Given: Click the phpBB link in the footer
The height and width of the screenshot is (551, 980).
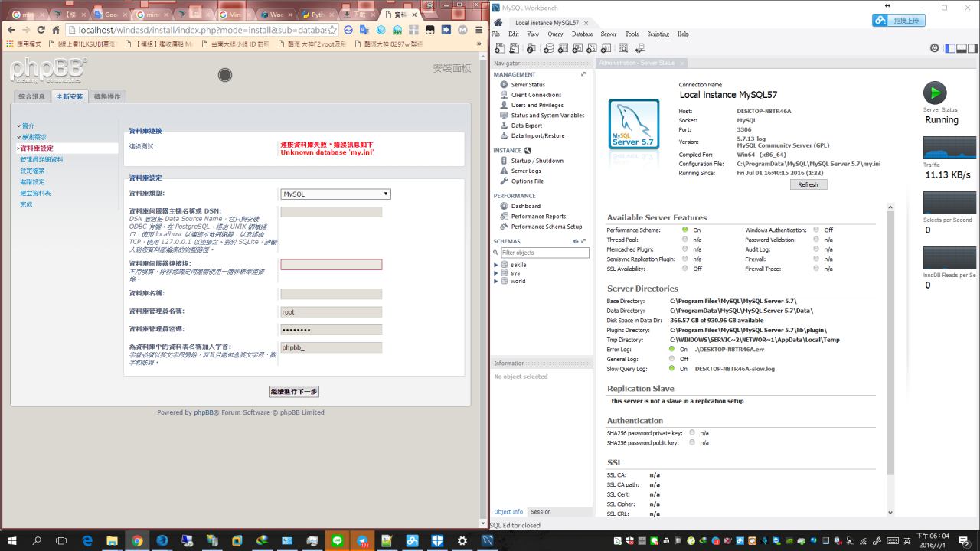Looking at the screenshot, I should 204,412.
